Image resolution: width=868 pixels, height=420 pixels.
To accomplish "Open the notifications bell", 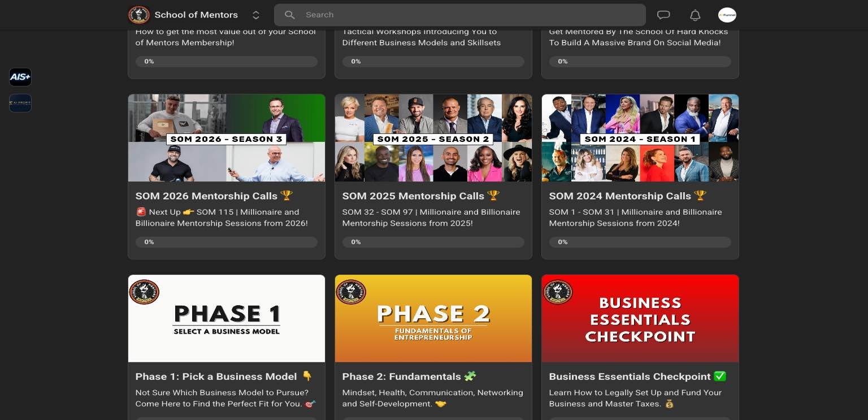I will [695, 15].
